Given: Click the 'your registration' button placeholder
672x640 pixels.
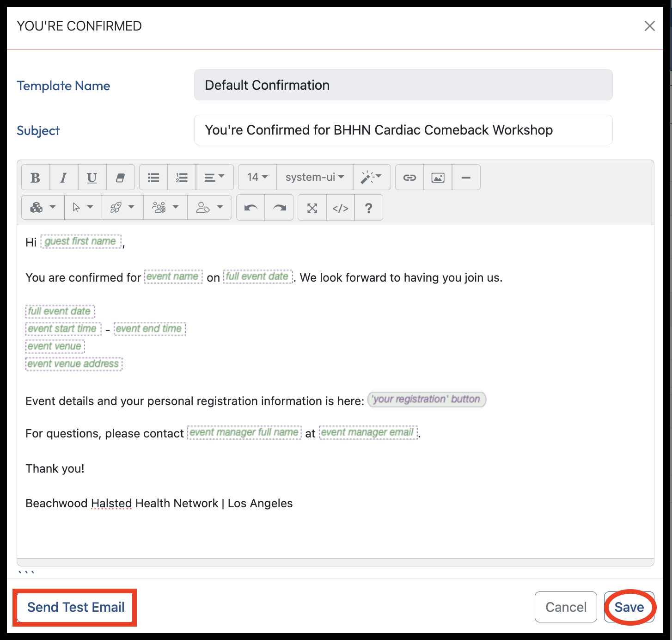Looking at the screenshot, I should point(427,399).
